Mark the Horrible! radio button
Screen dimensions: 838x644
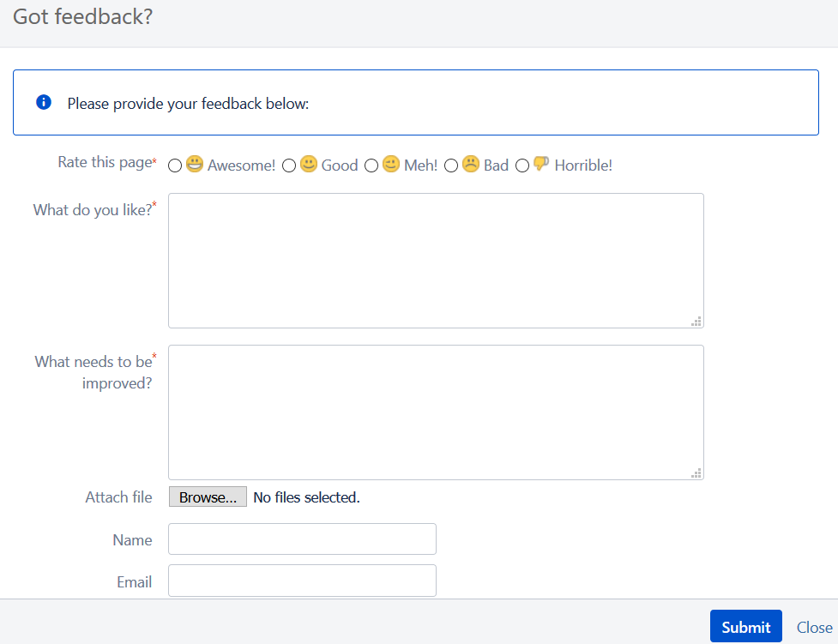click(522, 166)
